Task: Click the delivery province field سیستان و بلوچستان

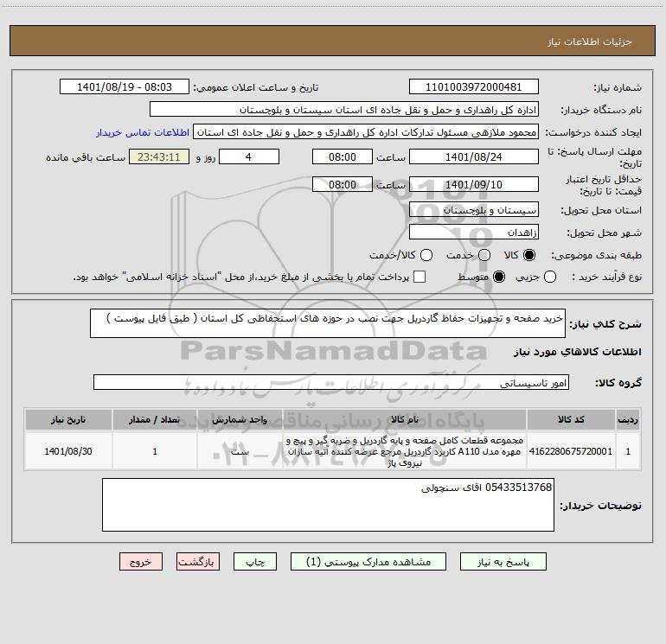Action: (x=474, y=209)
